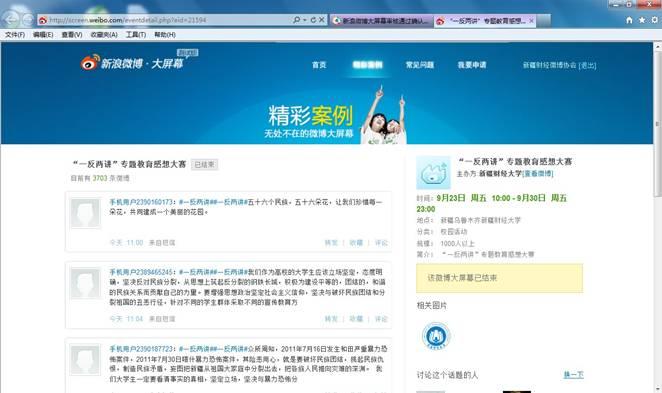Click the search magnifier in address bar
Viewport: 662px width, 393px height.
(296, 20)
